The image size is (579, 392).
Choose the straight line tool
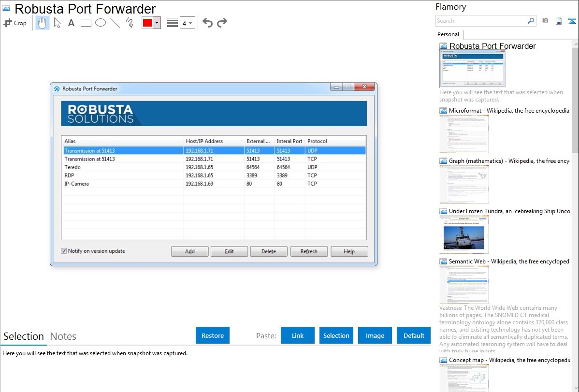point(115,23)
